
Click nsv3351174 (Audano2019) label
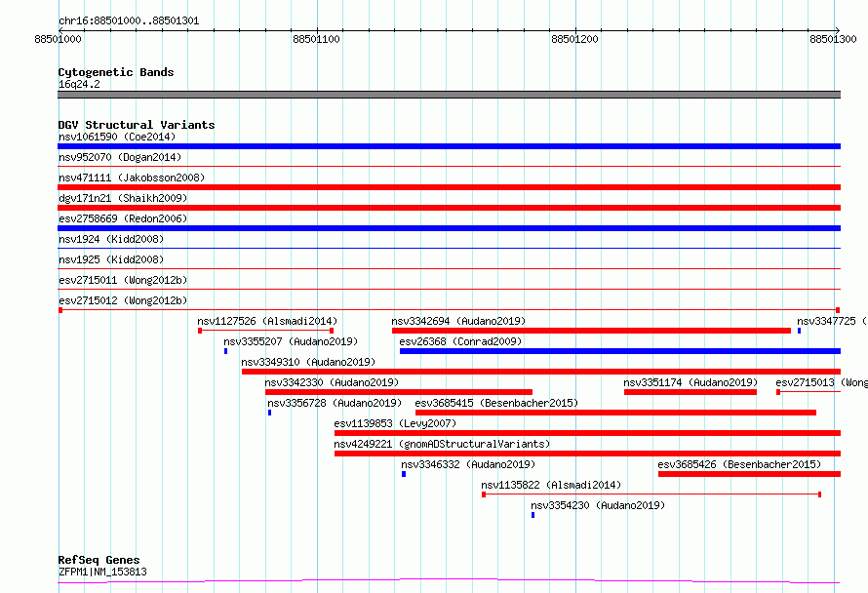coord(690,382)
